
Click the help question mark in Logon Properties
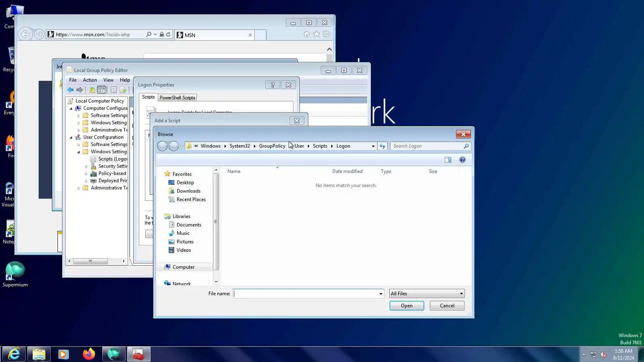click(272, 85)
